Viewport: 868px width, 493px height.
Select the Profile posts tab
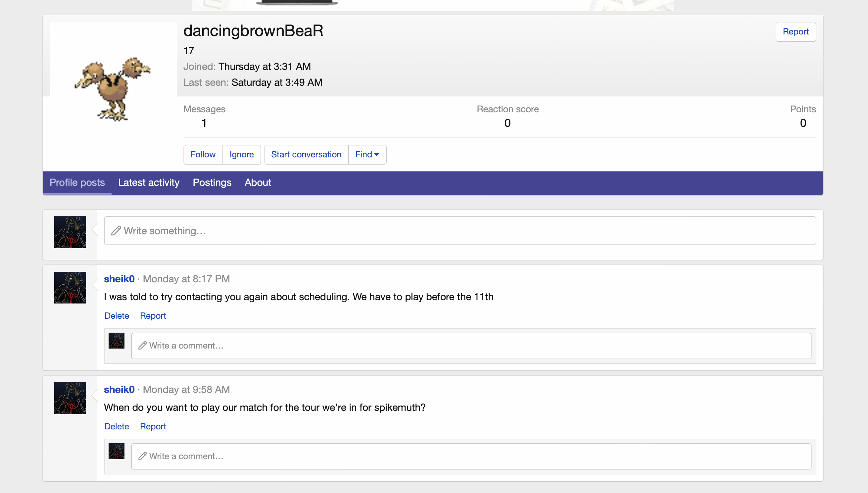(77, 183)
